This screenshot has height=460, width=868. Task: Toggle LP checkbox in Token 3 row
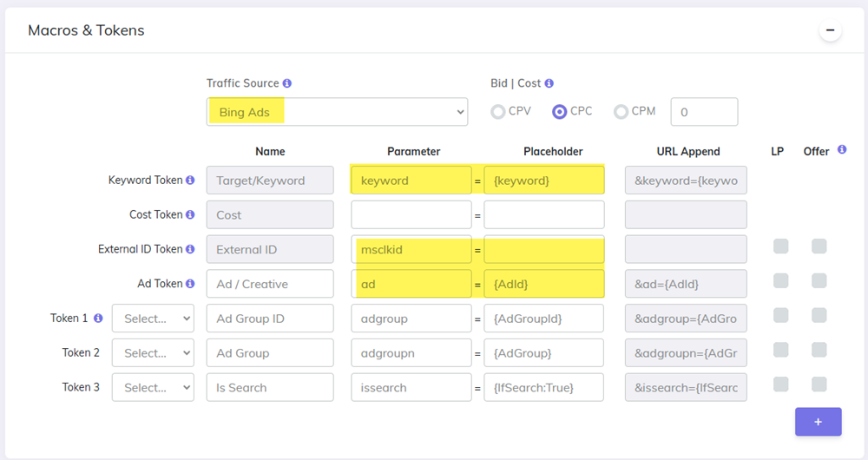point(780,384)
